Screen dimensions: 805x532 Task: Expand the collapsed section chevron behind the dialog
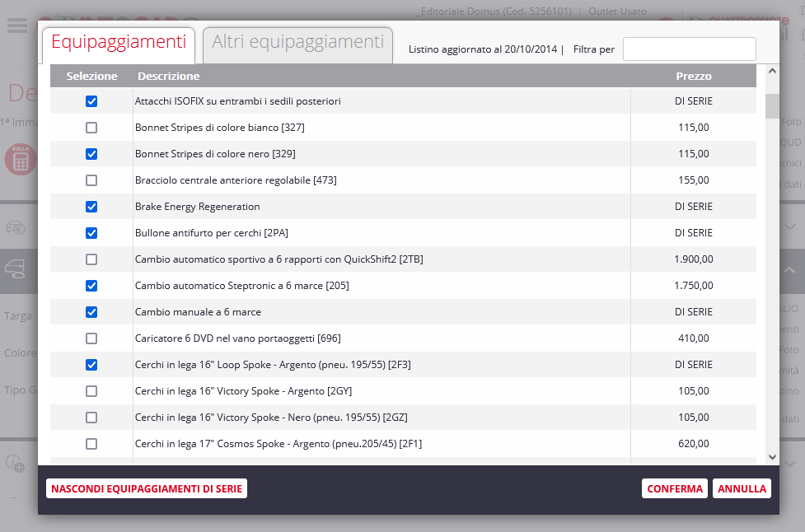pyautogui.click(x=789, y=226)
